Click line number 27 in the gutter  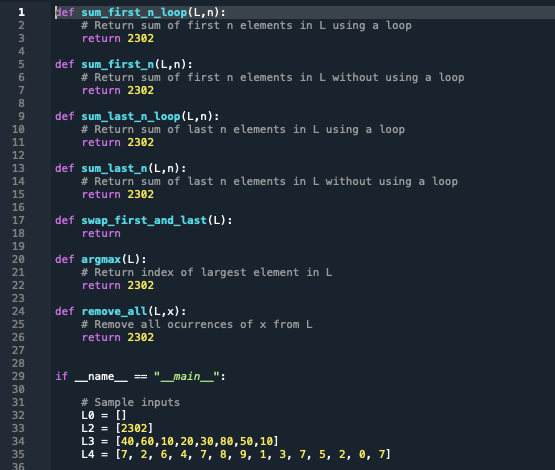[18, 350]
